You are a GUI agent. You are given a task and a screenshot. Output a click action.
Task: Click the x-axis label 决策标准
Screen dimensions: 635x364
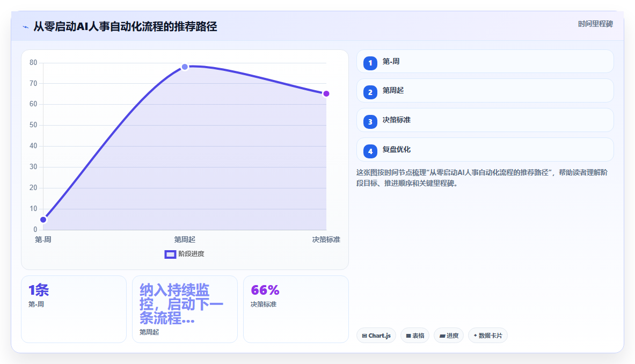click(326, 239)
